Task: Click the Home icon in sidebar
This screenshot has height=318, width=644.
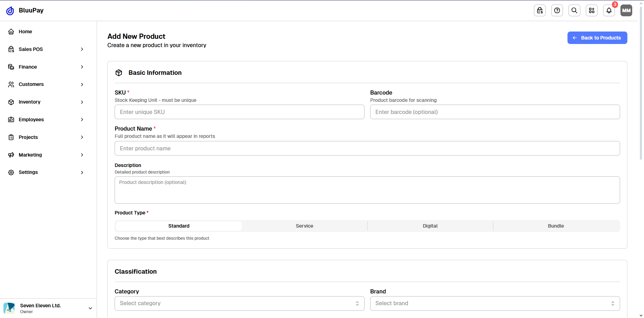Action: point(11,32)
